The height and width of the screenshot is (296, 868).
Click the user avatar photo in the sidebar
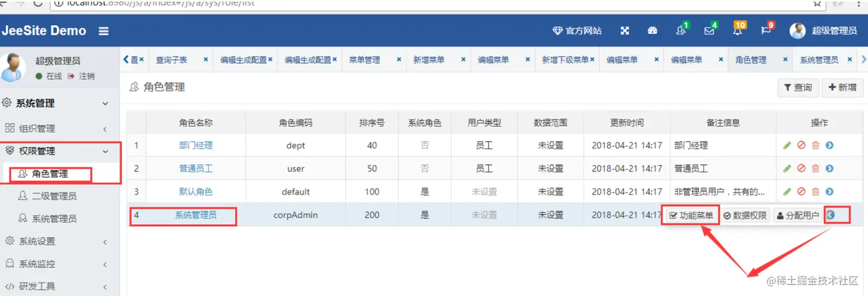(x=13, y=67)
